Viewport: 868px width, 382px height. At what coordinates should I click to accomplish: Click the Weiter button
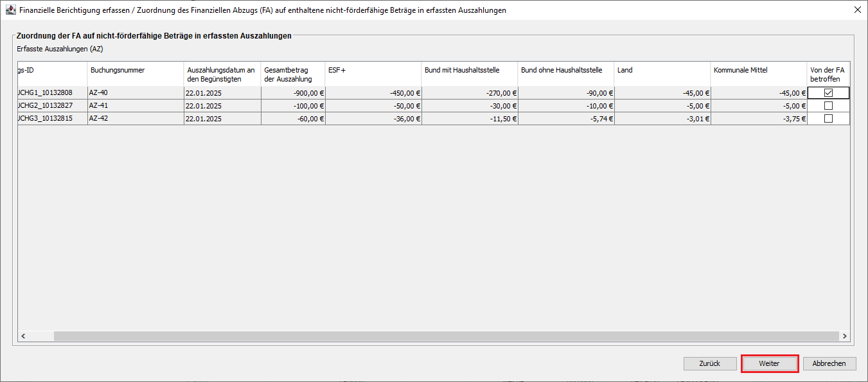(769, 363)
